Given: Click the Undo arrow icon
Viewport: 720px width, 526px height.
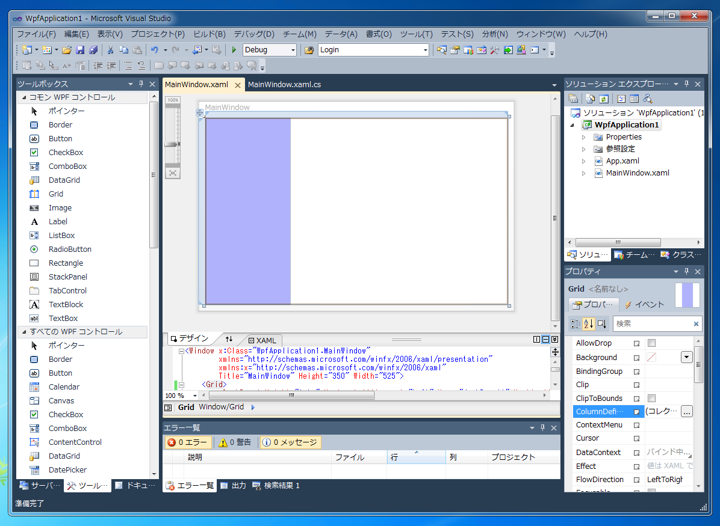Looking at the screenshot, I should click(154, 50).
